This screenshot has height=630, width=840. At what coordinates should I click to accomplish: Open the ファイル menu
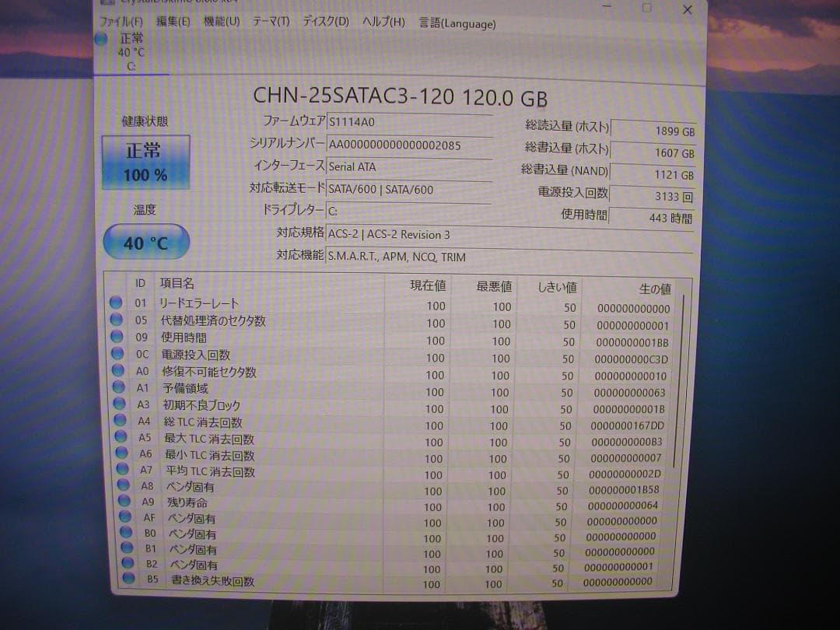click(121, 23)
